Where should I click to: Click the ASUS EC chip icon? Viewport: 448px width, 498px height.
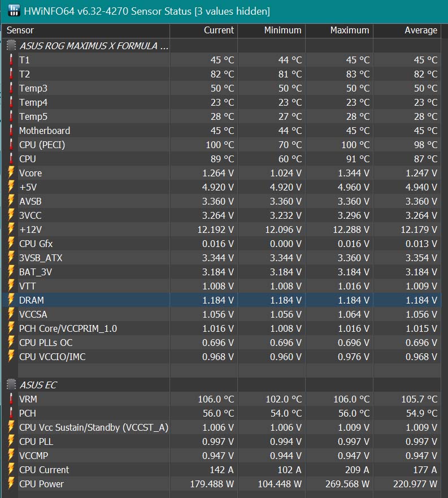click(11, 384)
